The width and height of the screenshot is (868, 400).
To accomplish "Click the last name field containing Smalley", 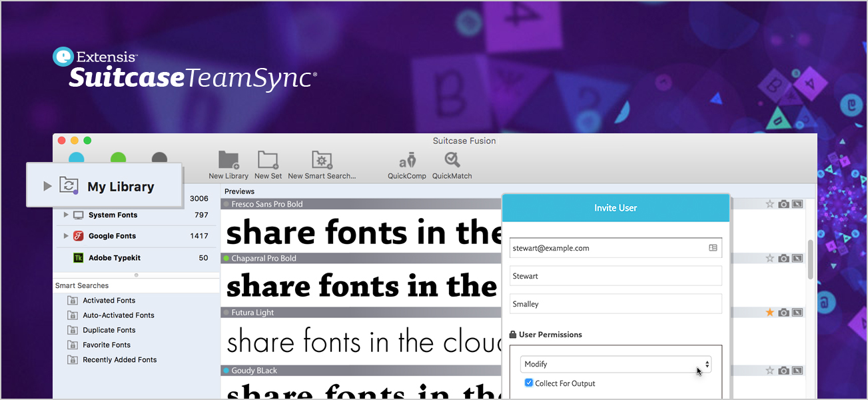I will pos(616,304).
